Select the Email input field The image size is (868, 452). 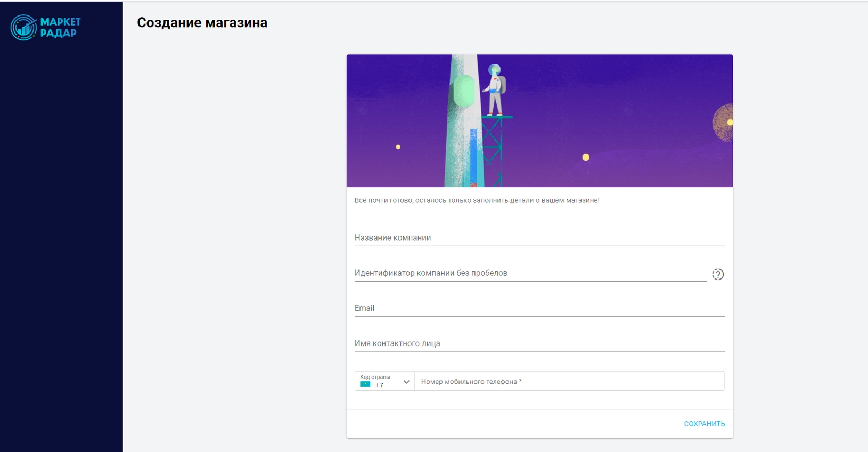pyautogui.click(x=539, y=308)
